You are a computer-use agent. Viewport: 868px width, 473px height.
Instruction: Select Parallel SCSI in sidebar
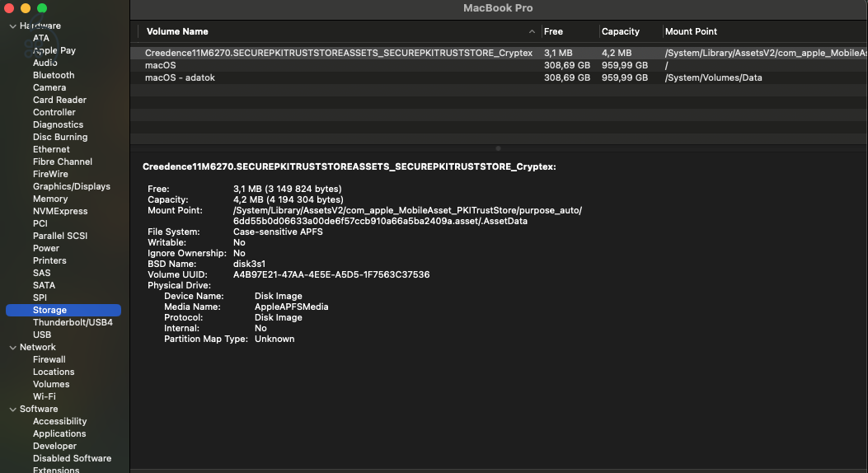click(x=60, y=236)
